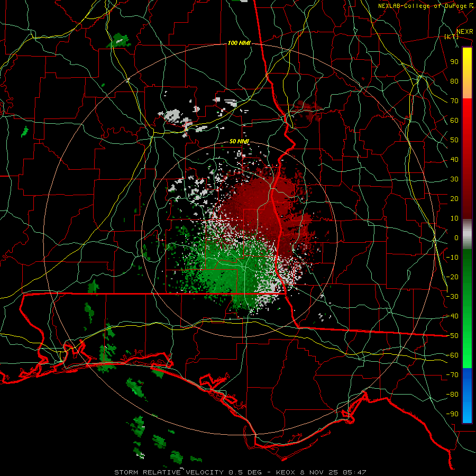Click the -80 knot scale label

452,395
